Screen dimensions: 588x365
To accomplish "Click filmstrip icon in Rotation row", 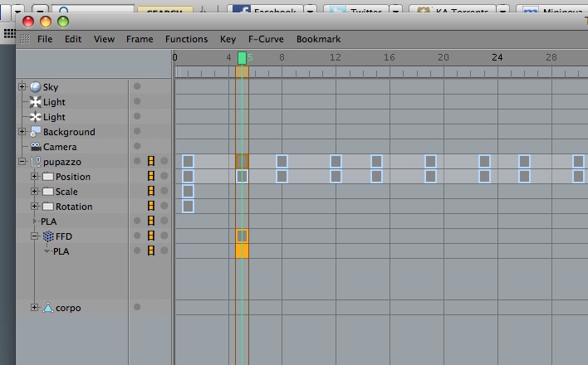I will pos(151,206).
